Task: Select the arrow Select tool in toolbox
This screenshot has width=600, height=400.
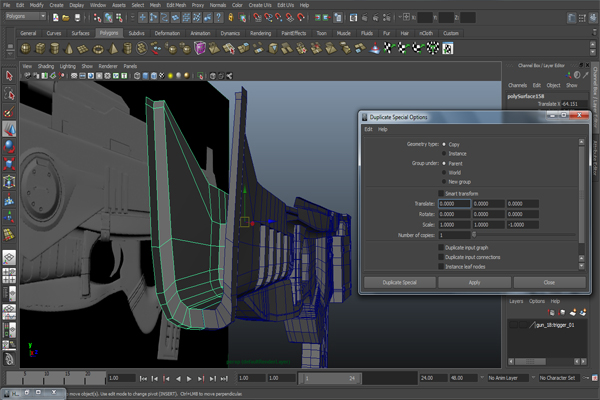Action: pyautogui.click(x=9, y=76)
